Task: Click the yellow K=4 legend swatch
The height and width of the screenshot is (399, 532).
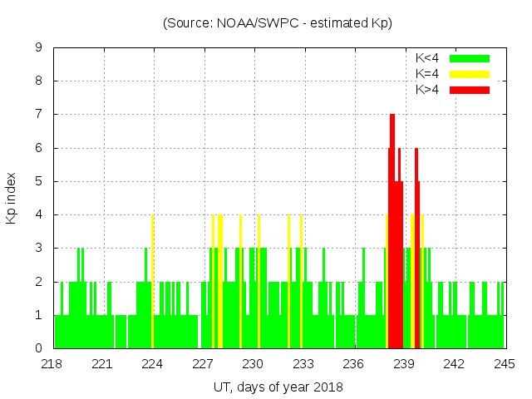Action: (x=470, y=74)
